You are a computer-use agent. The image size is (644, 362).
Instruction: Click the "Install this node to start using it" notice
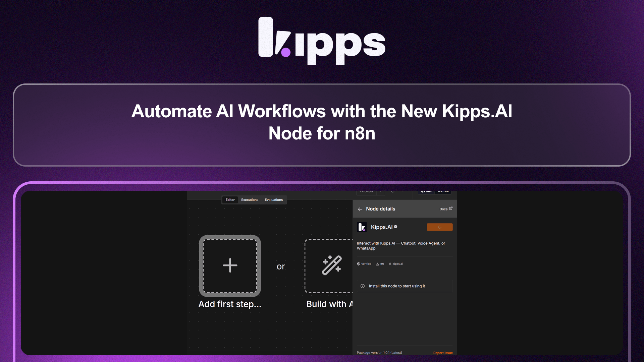tap(405, 286)
